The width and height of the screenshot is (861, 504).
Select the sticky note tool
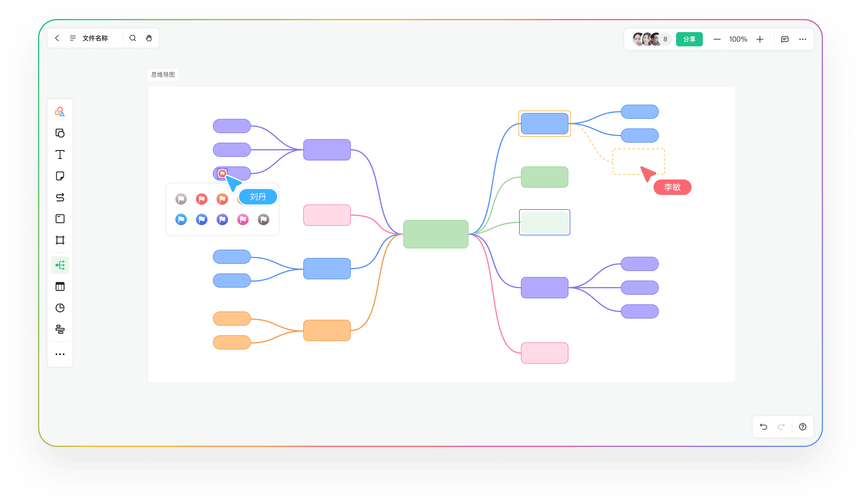point(60,176)
